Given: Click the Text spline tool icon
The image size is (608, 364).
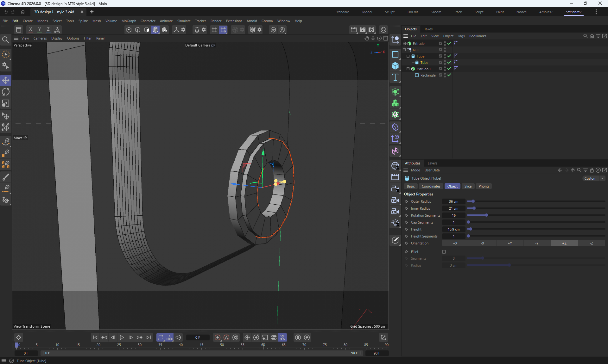Looking at the screenshot, I should point(395,77).
